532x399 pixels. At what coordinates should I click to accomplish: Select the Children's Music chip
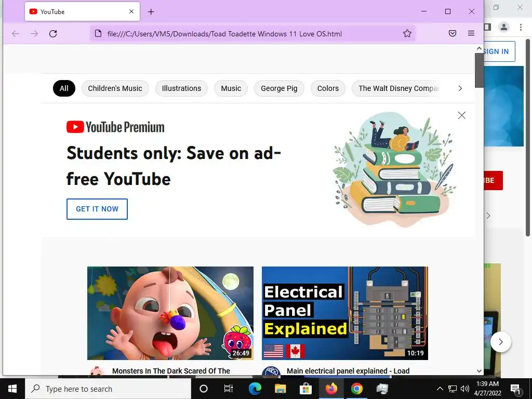click(115, 88)
